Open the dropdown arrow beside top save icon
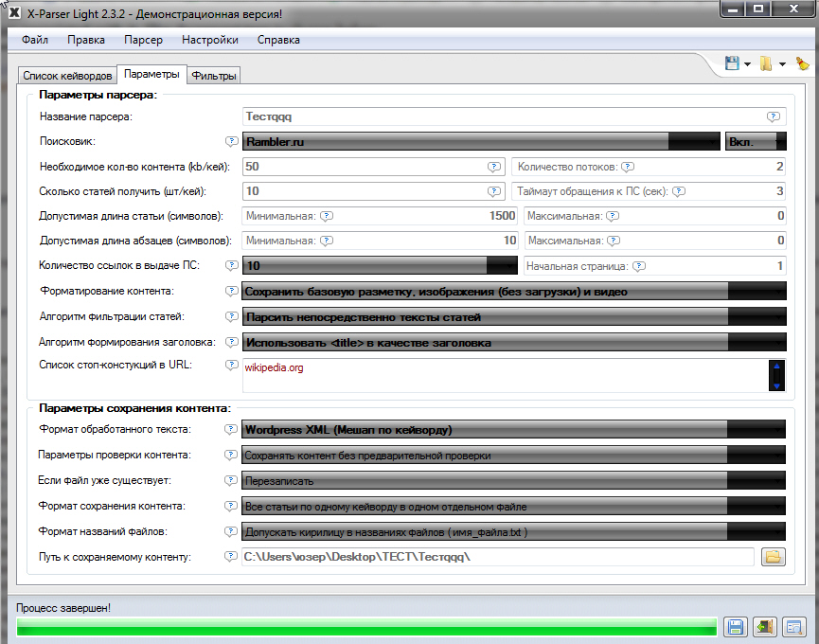This screenshot has width=819, height=644. point(747,64)
